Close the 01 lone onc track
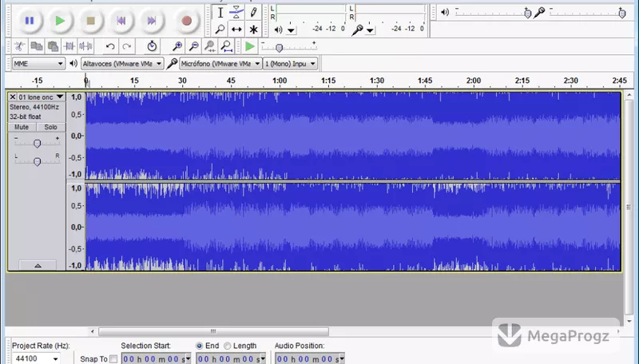Screen dimensions: 639x364 tap(13, 97)
